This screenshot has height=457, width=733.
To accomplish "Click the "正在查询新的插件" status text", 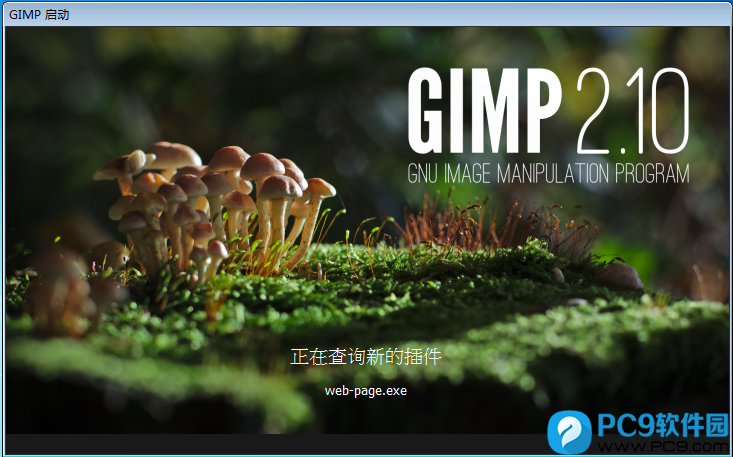I will pos(366,357).
